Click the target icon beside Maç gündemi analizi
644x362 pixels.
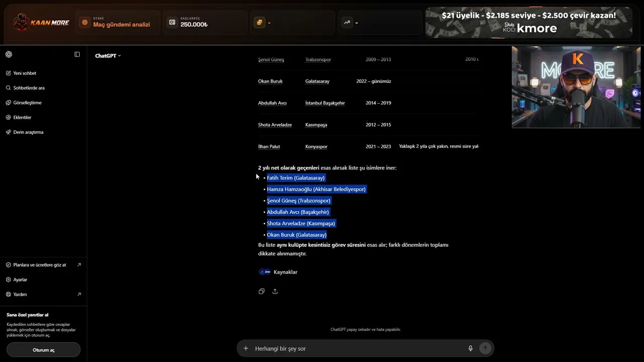point(85,23)
